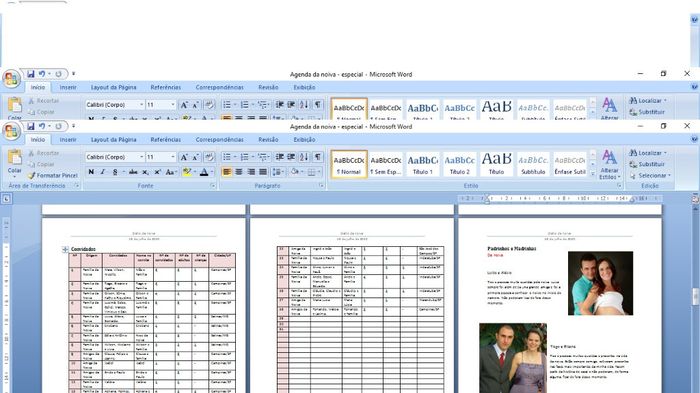Clear formatting in the front window

click(x=209, y=157)
